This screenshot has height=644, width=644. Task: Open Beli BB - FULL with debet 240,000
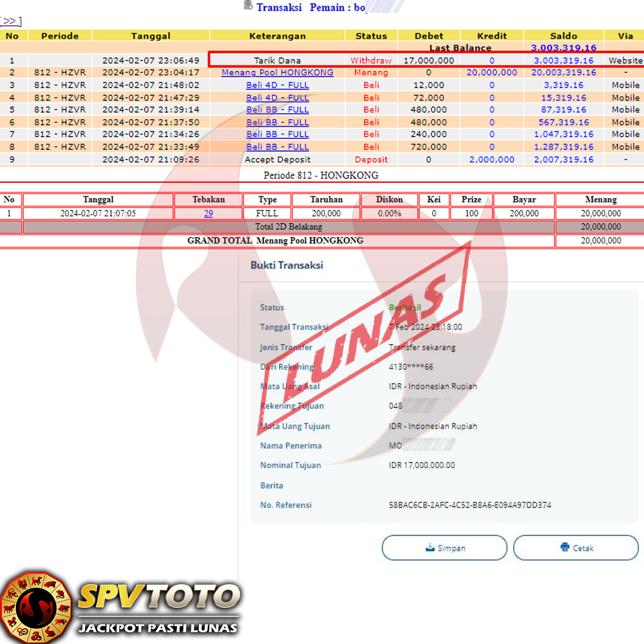(278, 135)
